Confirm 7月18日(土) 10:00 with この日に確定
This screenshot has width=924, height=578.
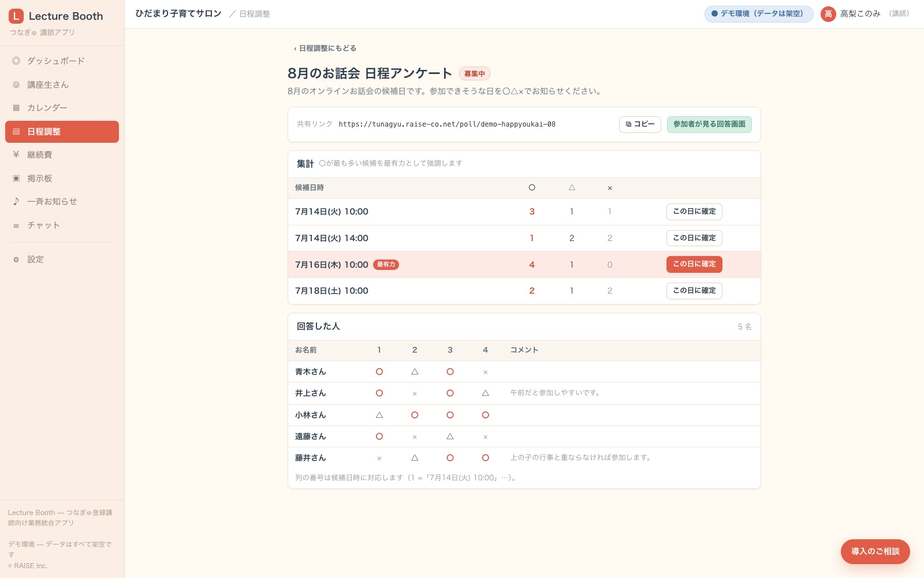tap(694, 291)
